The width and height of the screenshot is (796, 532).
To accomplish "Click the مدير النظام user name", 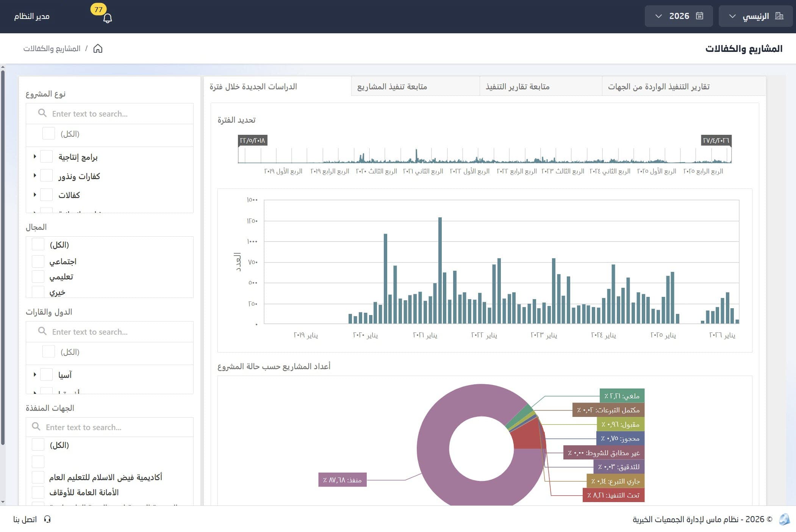I will coord(32,16).
